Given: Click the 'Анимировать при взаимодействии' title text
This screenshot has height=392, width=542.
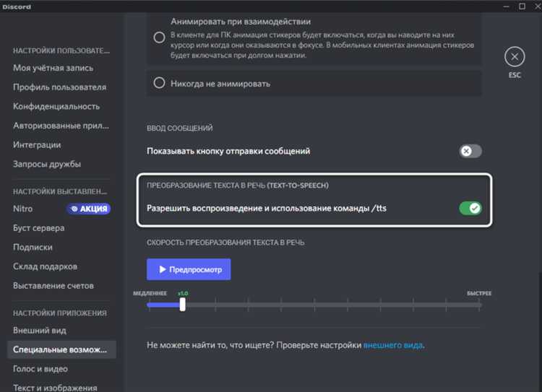Looking at the screenshot, I should (241, 22).
